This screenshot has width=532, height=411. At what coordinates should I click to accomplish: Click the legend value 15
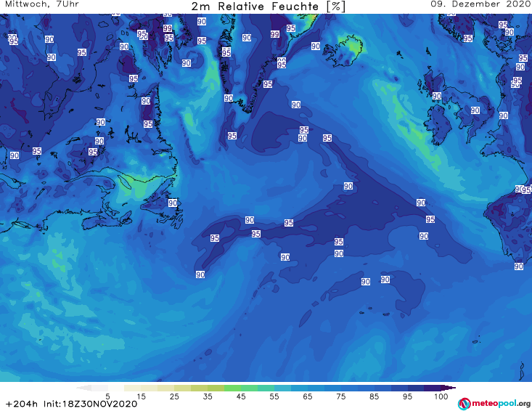(141, 396)
